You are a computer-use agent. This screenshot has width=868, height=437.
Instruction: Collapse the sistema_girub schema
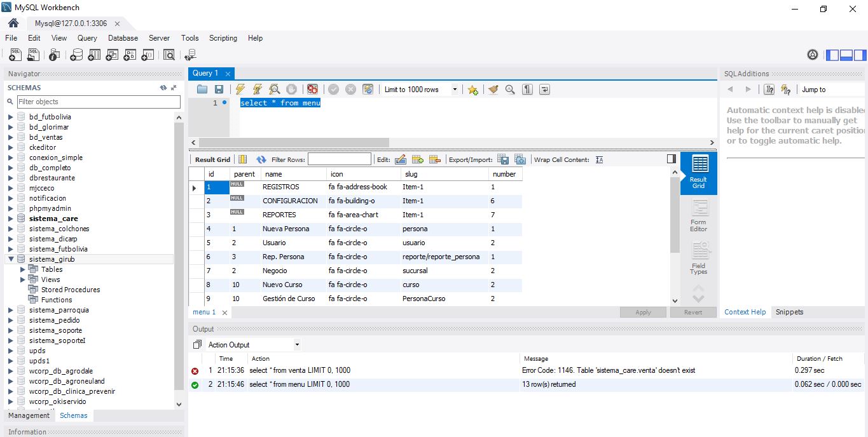point(11,259)
